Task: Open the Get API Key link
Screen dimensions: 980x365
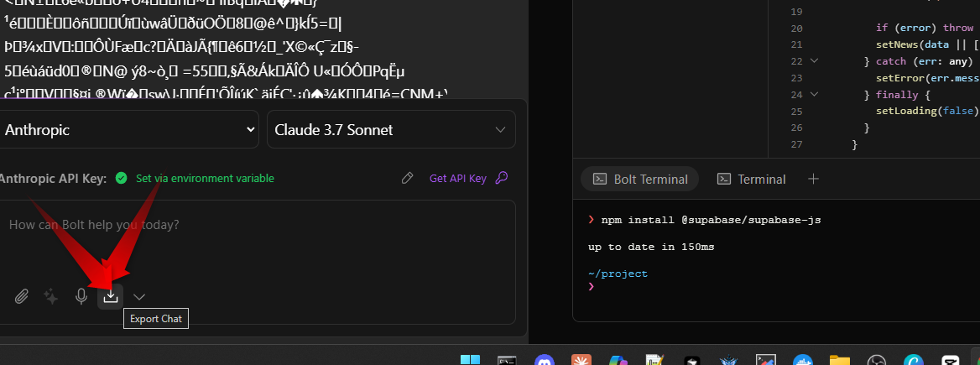Action: pos(457,178)
